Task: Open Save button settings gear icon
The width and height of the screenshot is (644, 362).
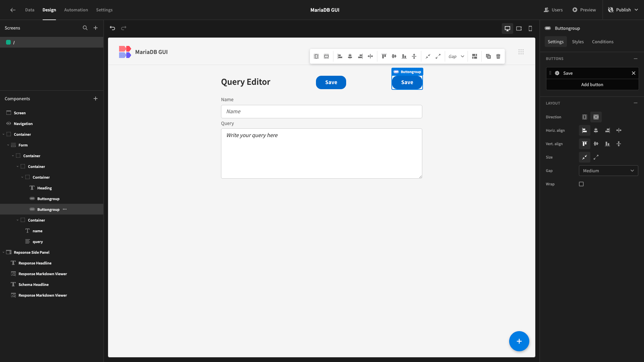Action: coord(557,73)
